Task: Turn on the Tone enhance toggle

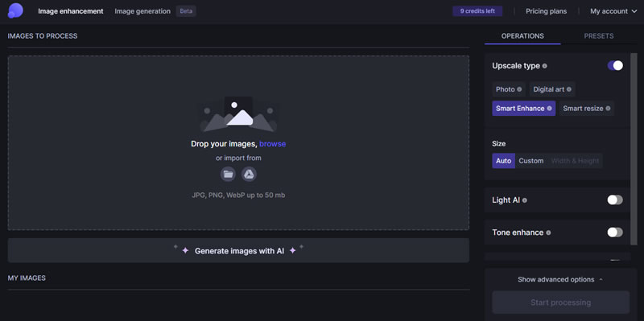Action: click(x=615, y=233)
